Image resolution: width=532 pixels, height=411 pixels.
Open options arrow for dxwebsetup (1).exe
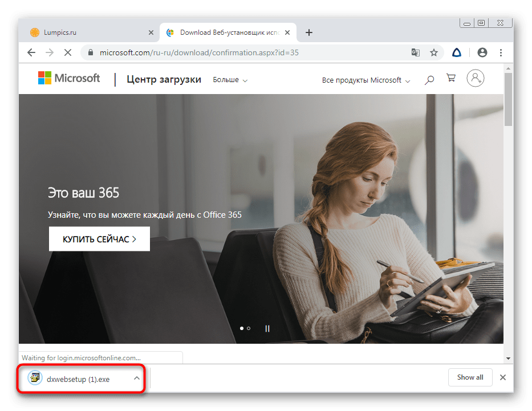pos(136,378)
